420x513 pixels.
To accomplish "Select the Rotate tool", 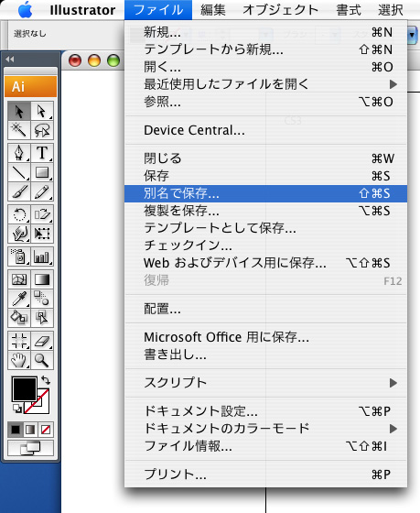I will (19, 214).
